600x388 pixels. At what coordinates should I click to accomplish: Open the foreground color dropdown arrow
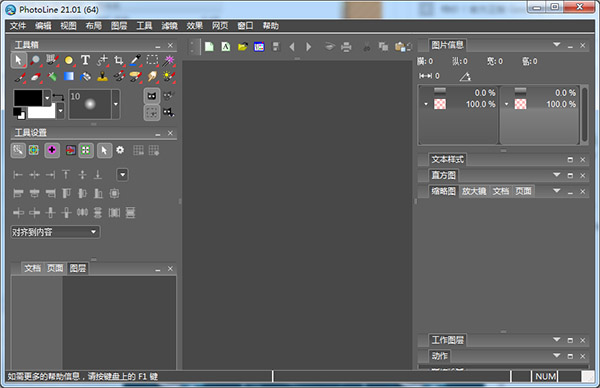[x=47, y=98]
